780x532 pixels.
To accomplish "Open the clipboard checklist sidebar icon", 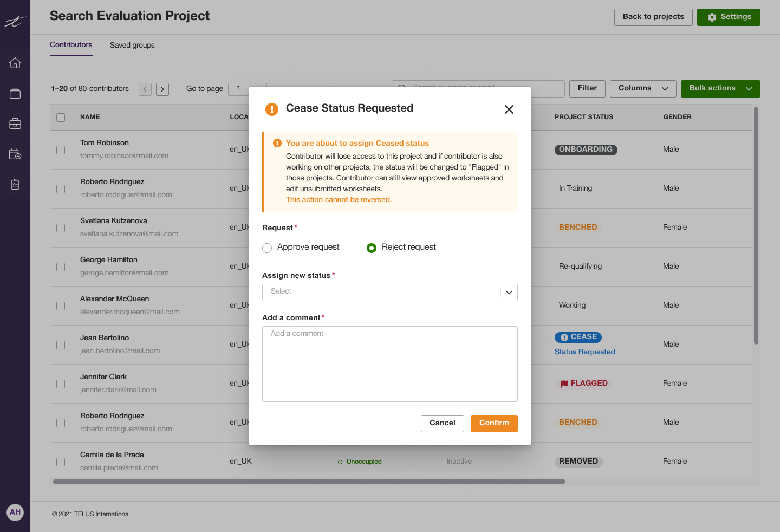I will (x=15, y=184).
